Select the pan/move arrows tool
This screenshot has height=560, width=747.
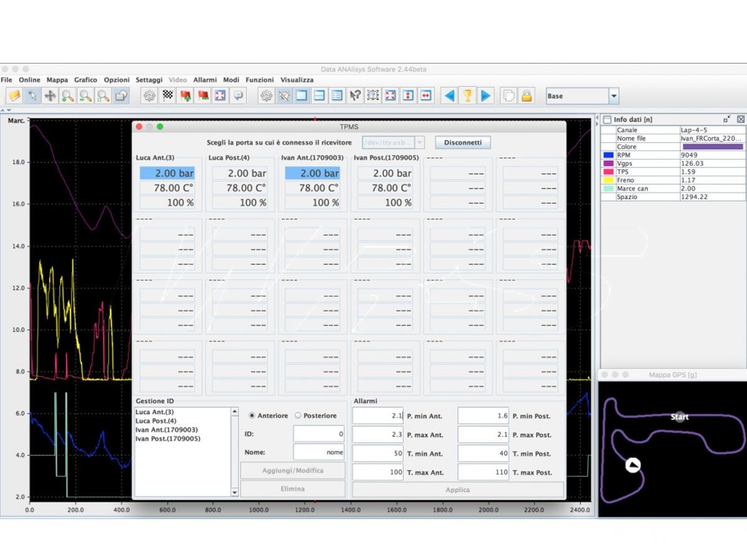(x=50, y=96)
